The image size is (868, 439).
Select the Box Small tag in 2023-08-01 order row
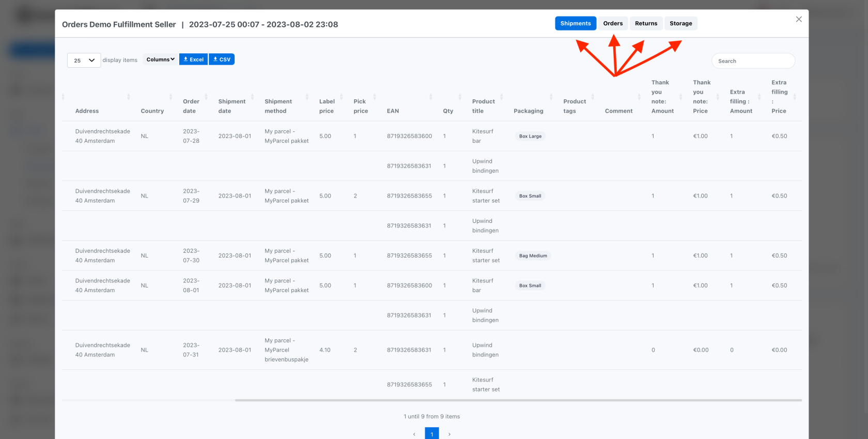click(x=530, y=285)
